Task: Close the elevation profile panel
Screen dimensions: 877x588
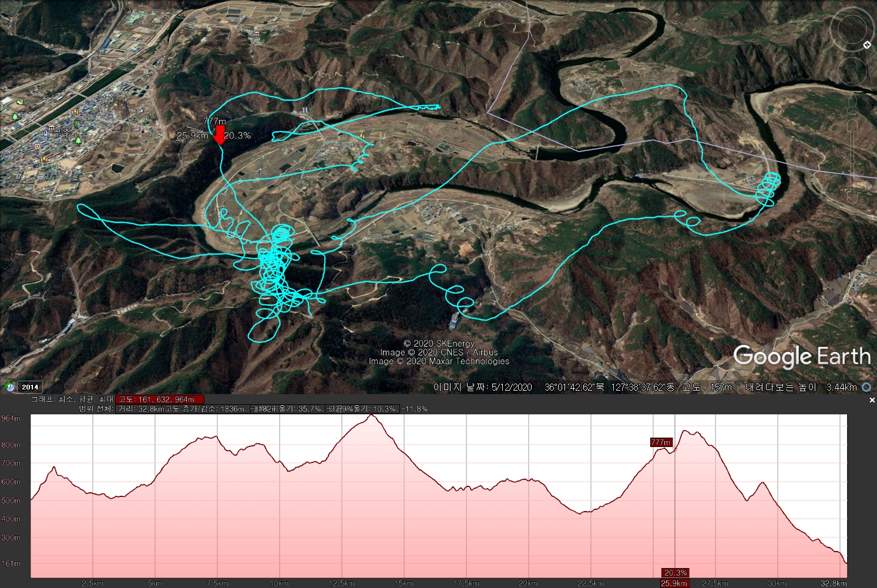Action: pyautogui.click(x=872, y=399)
